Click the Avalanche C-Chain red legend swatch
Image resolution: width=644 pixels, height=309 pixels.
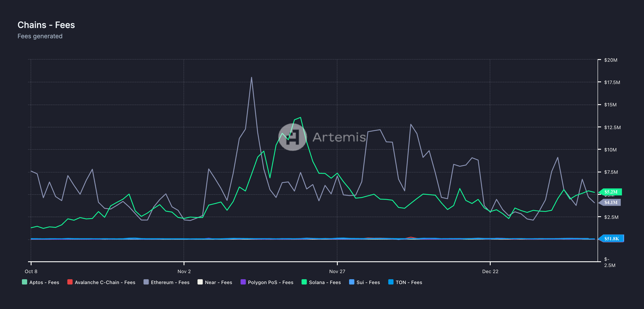click(x=70, y=282)
